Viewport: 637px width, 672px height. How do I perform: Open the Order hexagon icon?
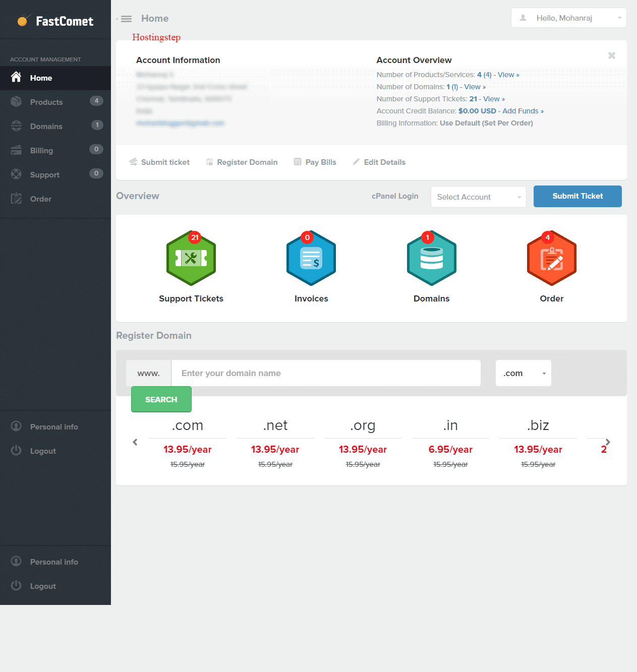tap(552, 258)
